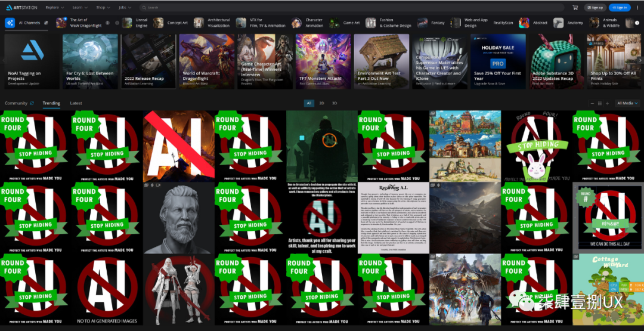
Task: Click the info icon after WoW Dragonflight
Action: (107, 23)
